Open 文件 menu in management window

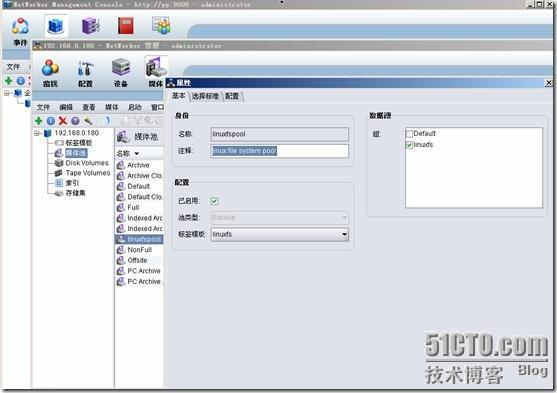43,107
